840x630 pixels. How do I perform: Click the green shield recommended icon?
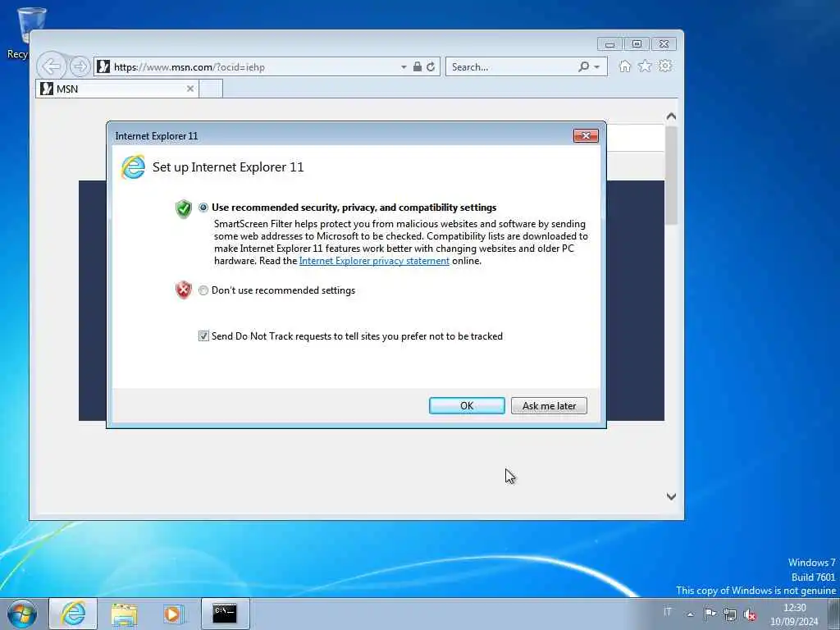click(x=183, y=208)
